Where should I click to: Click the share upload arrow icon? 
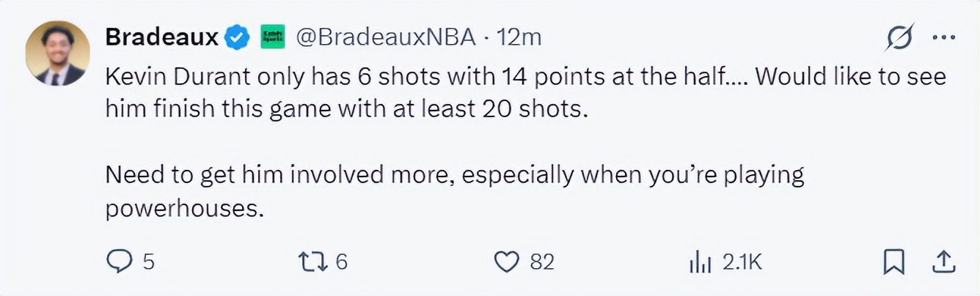click(x=943, y=262)
